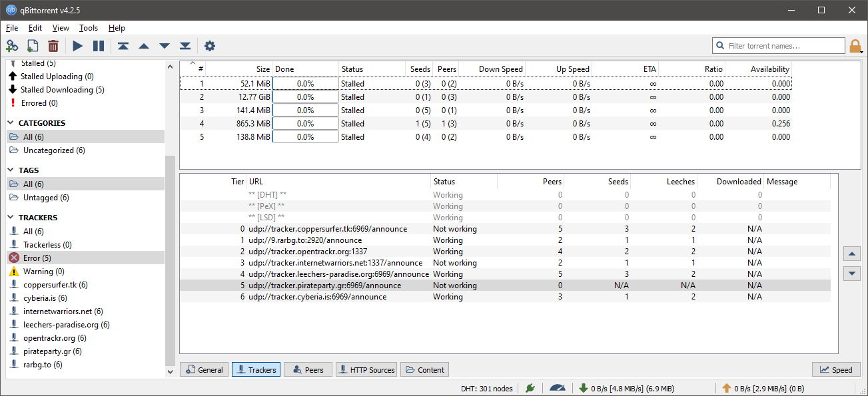Viewport: 868px width, 396px height.
Task: Select tracker udp://tracker.cyberia.is:6969/announce
Action: tap(506, 297)
